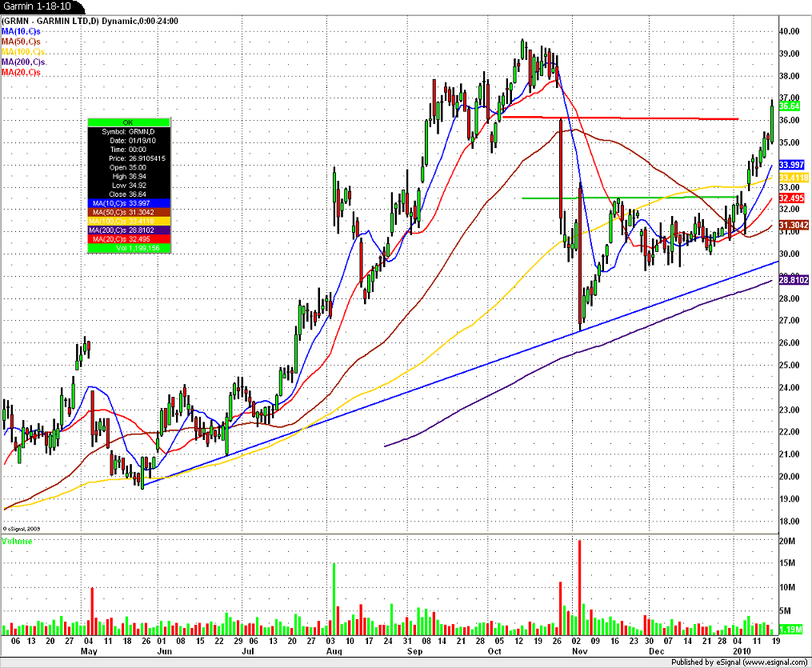Click the tall green volume bar in August
The height and width of the screenshot is (668, 812).
(334, 599)
